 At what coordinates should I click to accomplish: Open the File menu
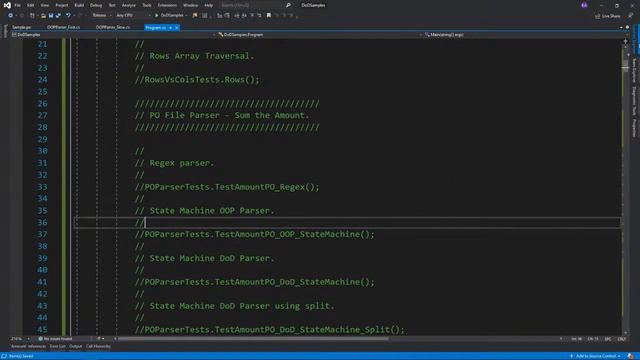click(x=18, y=5)
